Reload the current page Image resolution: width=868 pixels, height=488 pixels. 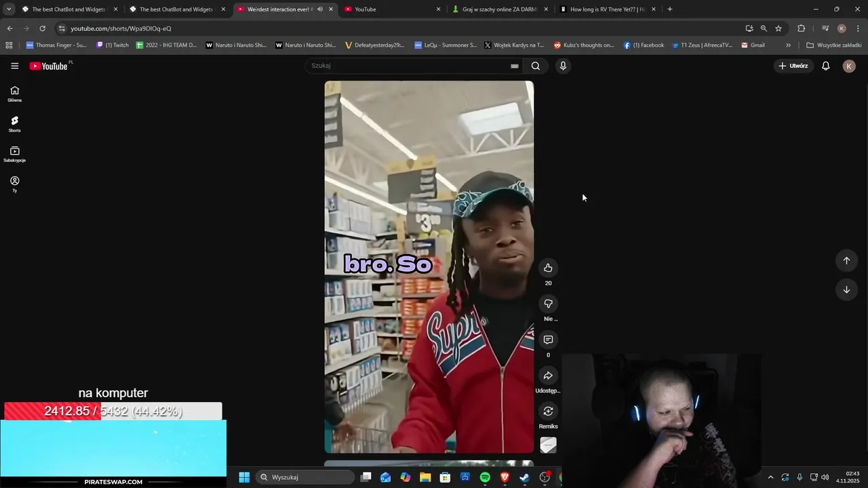42,28
